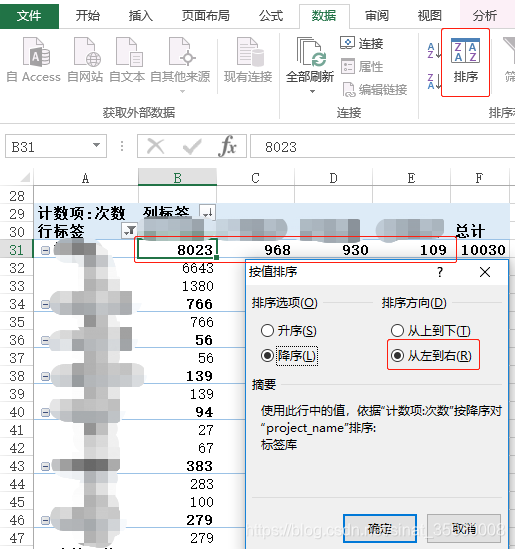The width and height of the screenshot is (515, 549).
Task: Collapse the group in row 46
Action: [45, 520]
